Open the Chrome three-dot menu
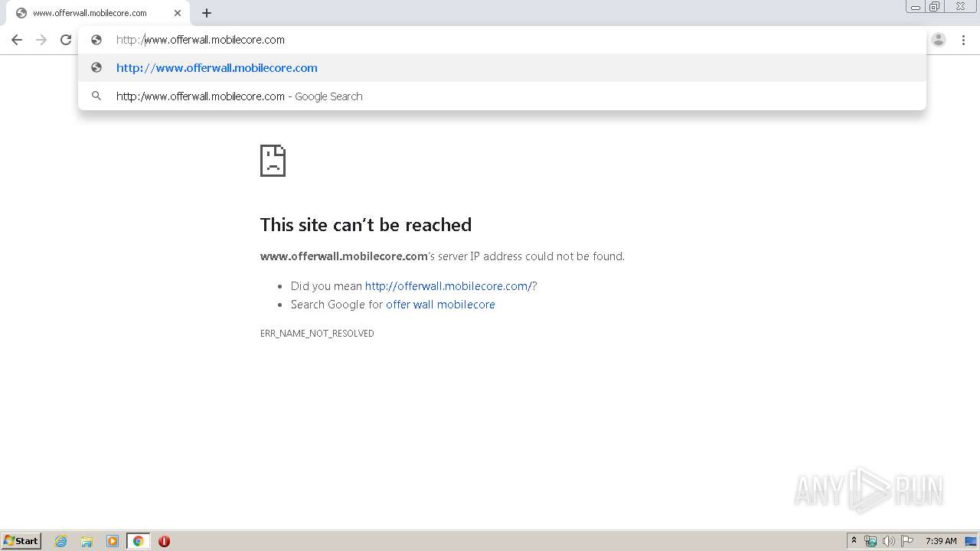This screenshot has height=551, width=980. click(x=963, y=40)
